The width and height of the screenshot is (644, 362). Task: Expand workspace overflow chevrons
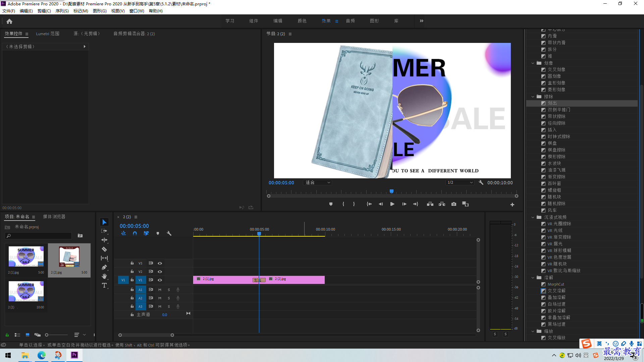click(x=422, y=21)
